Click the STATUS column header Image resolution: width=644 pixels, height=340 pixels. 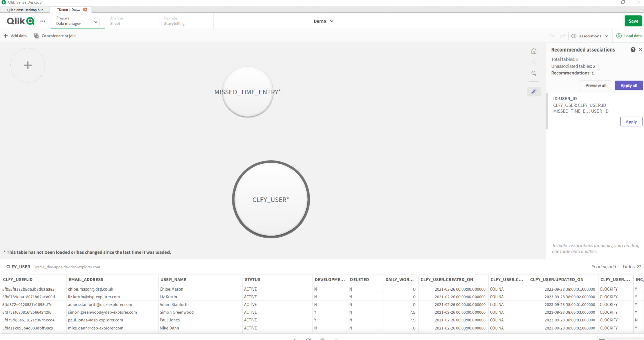coord(277,279)
